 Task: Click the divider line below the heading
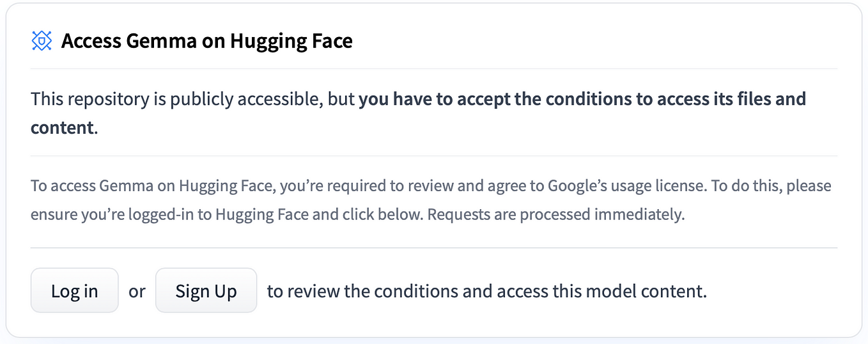(434, 68)
